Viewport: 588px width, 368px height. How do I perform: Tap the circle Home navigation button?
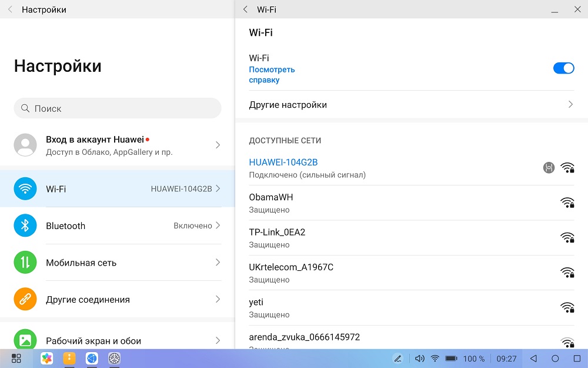[556, 359]
